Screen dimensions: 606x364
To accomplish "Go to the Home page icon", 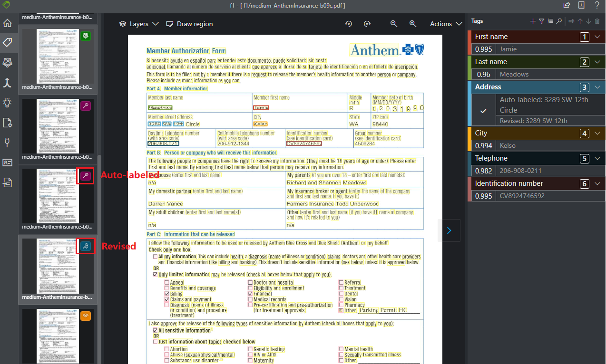I will tap(7, 23).
